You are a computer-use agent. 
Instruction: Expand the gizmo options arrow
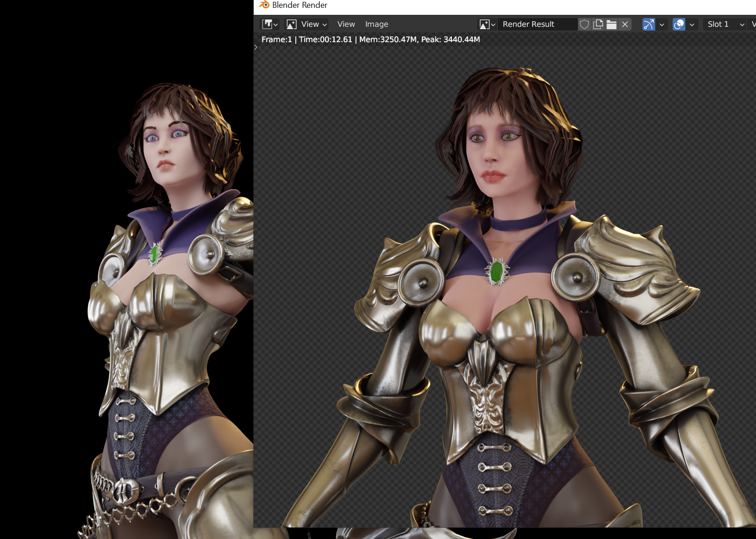pyautogui.click(x=662, y=24)
